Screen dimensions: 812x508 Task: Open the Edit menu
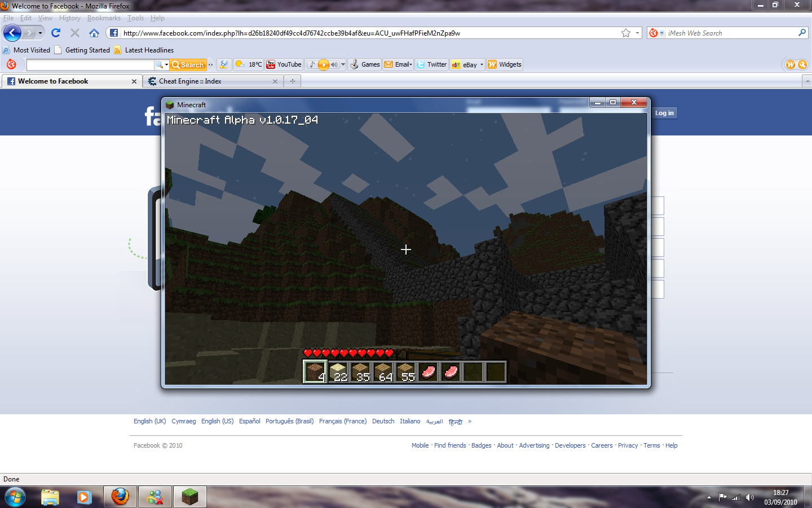click(x=26, y=18)
